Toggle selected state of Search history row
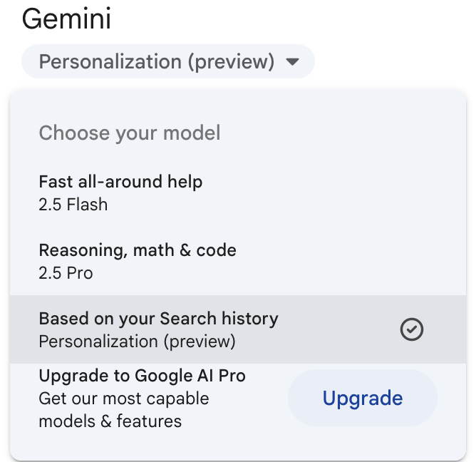This screenshot has width=476, height=462. [238, 329]
